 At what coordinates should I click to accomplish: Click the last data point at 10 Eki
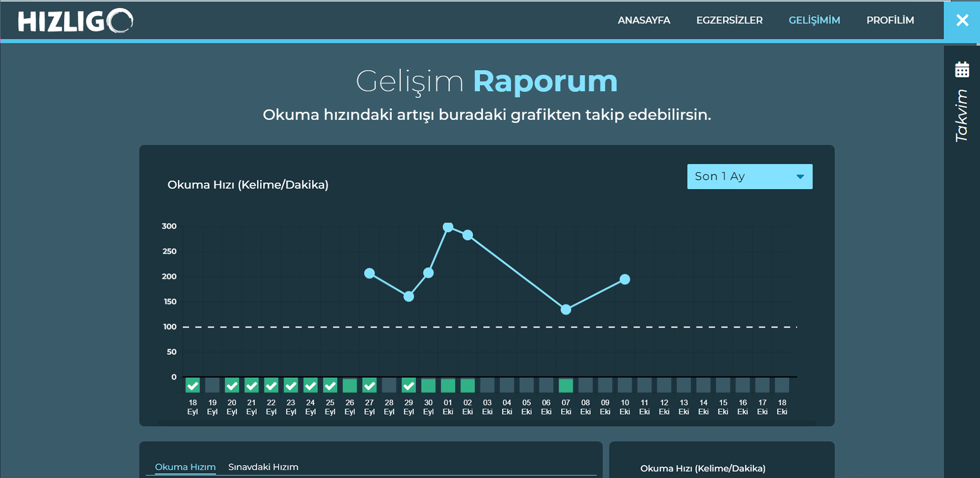point(625,279)
